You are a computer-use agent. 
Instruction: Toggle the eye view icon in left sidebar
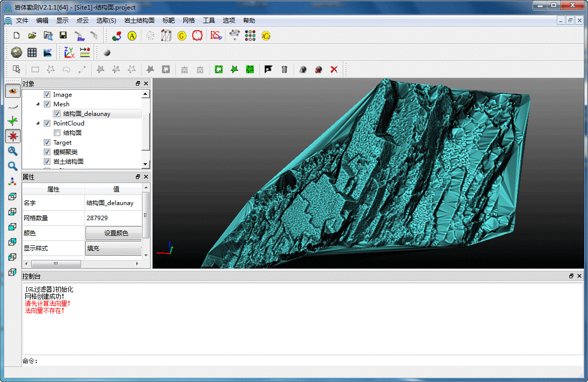pos(13,91)
